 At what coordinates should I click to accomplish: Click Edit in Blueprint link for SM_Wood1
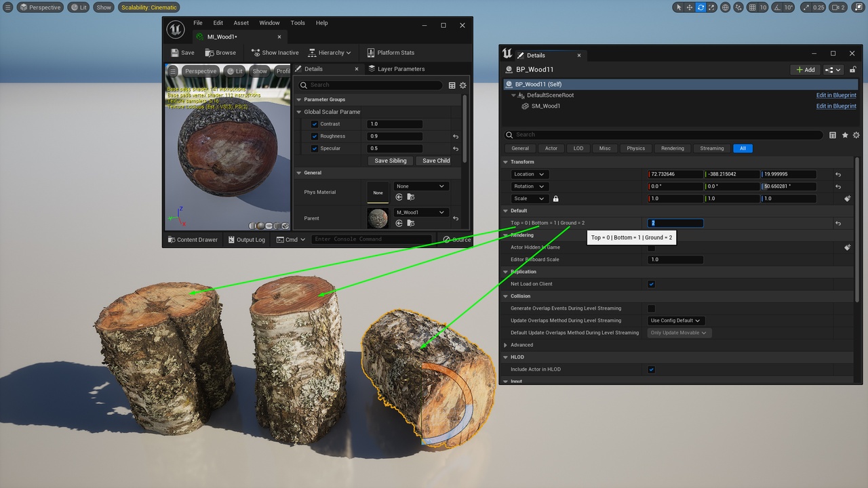(835, 106)
